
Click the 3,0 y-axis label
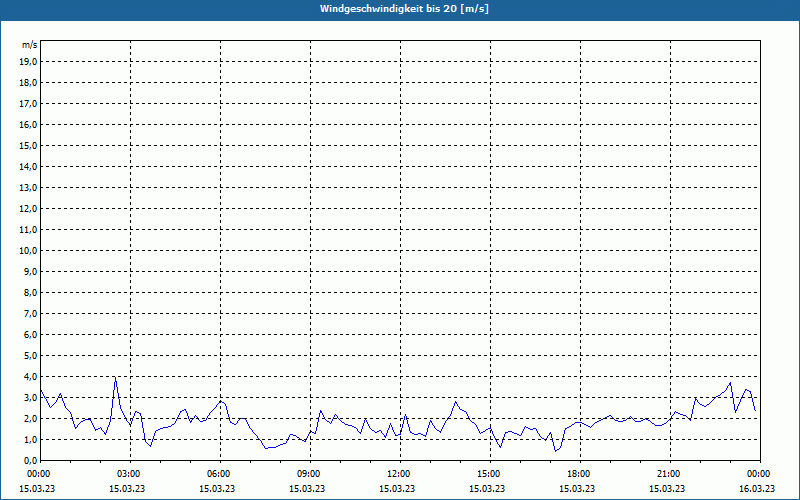(x=30, y=397)
